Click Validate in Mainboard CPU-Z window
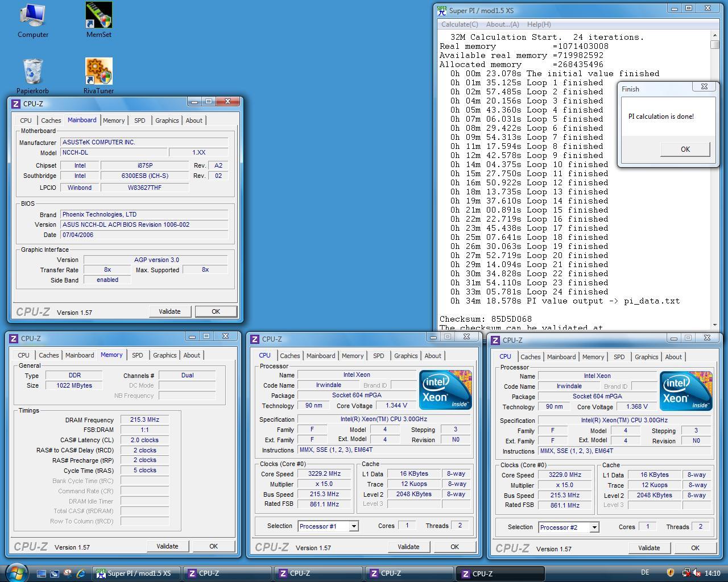Viewport: 728px width, 582px height. click(x=169, y=311)
